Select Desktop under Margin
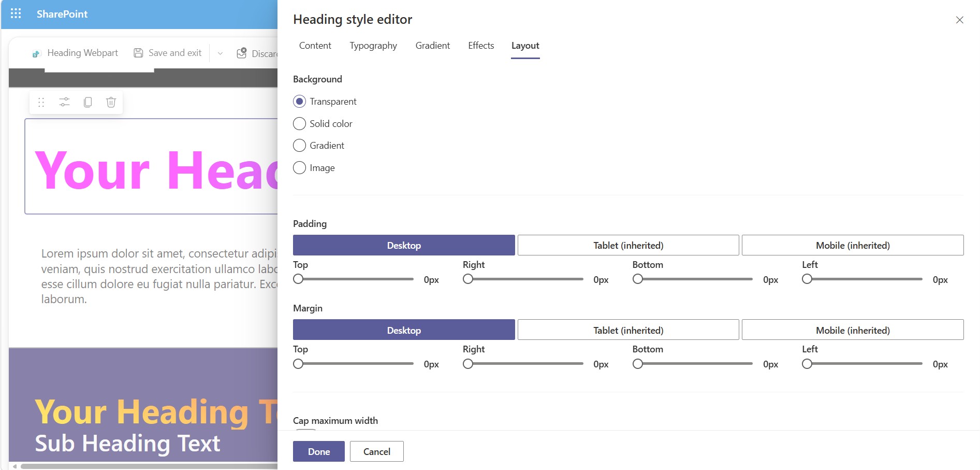The height and width of the screenshot is (470, 980). [x=404, y=330]
